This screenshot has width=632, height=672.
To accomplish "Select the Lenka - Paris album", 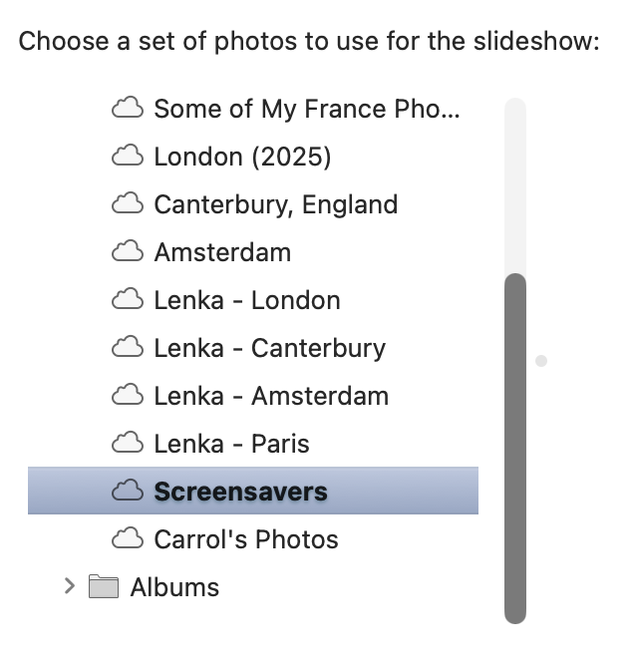I will (x=231, y=444).
